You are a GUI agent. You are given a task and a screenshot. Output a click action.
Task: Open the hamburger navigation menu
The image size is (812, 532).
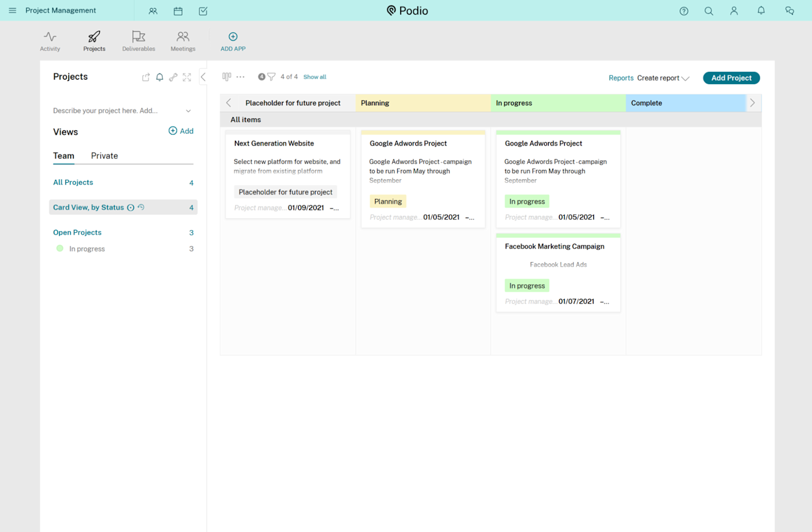point(12,10)
